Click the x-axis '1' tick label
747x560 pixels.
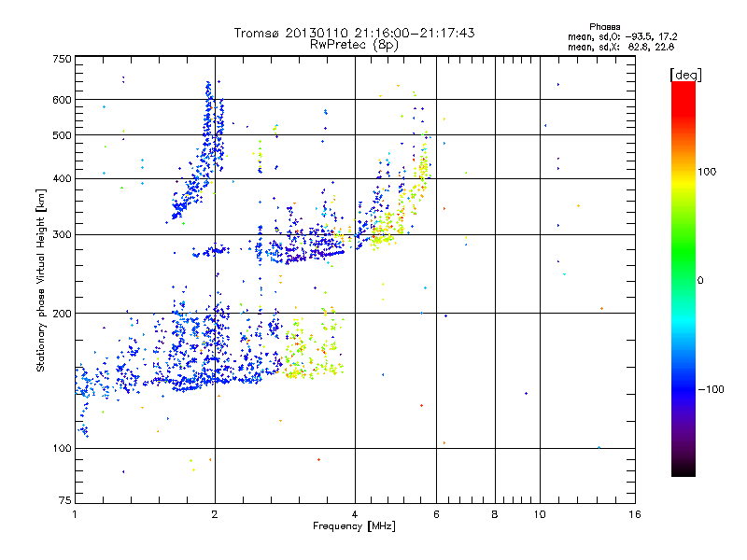75,514
